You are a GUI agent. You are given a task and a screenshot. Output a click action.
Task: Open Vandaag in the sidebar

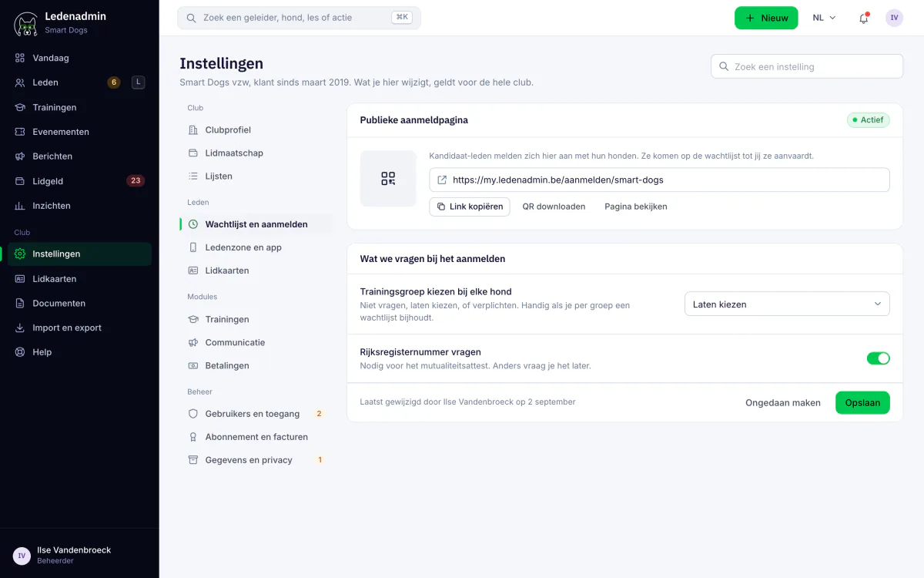tap(79, 58)
